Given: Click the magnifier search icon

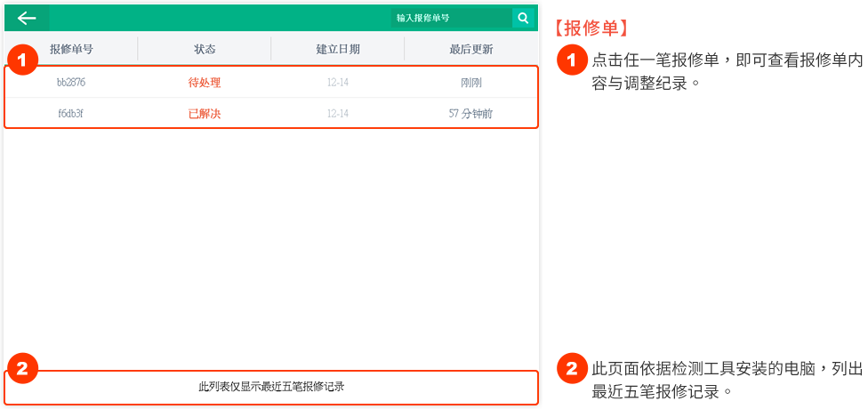Looking at the screenshot, I should point(523,18).
